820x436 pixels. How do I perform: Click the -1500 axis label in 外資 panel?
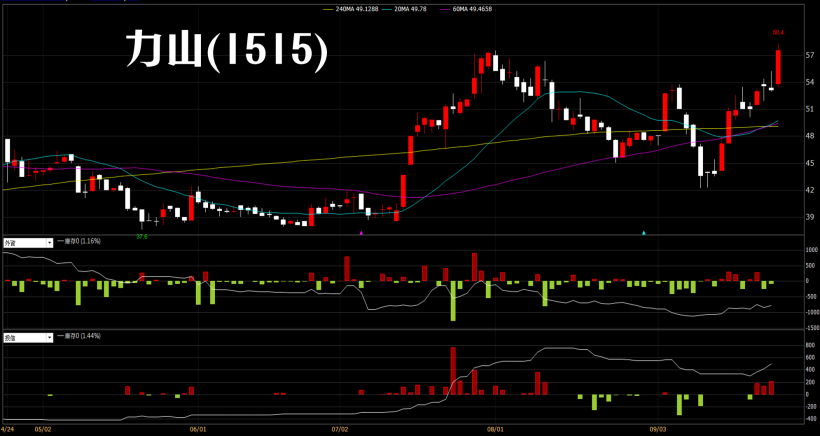tap(811, 328)
